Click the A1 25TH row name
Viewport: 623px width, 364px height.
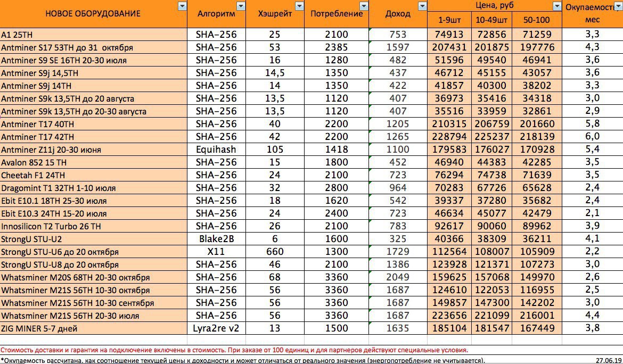point(93,35)
